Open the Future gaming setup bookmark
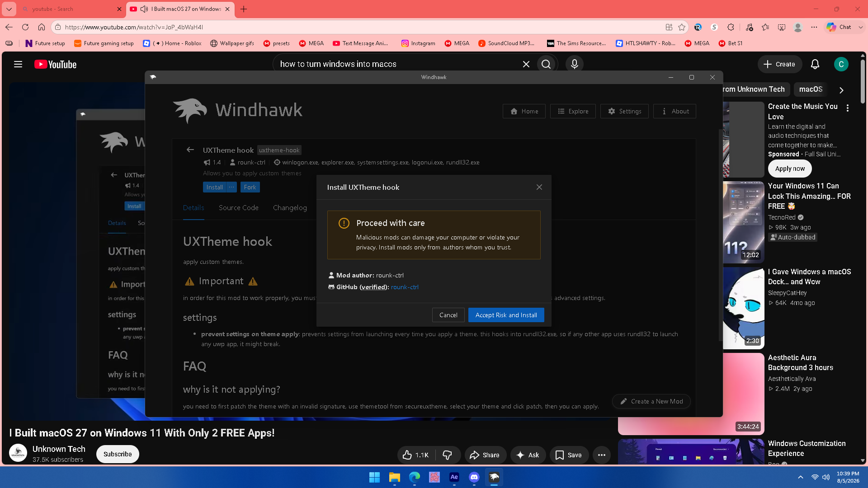Image resolution: width=868 pixels, height=488 pixels. (x=104, y=43)
